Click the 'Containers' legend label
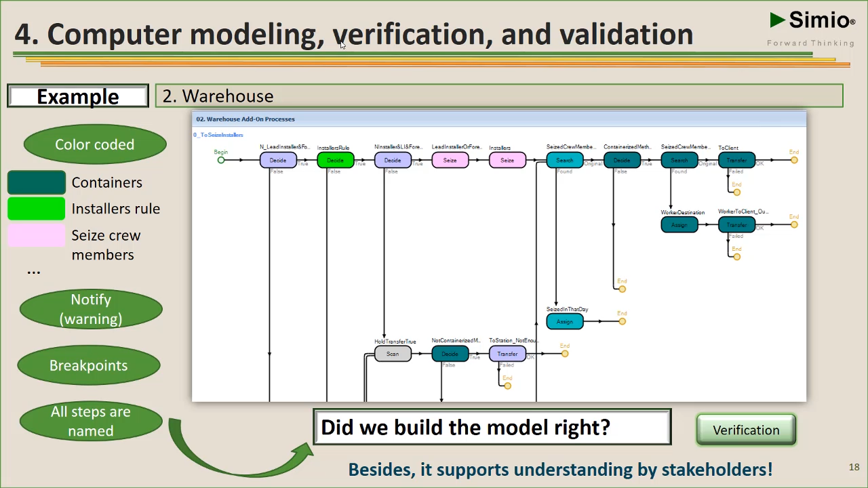This screenshot has width=868, height=488. [107, 182]
